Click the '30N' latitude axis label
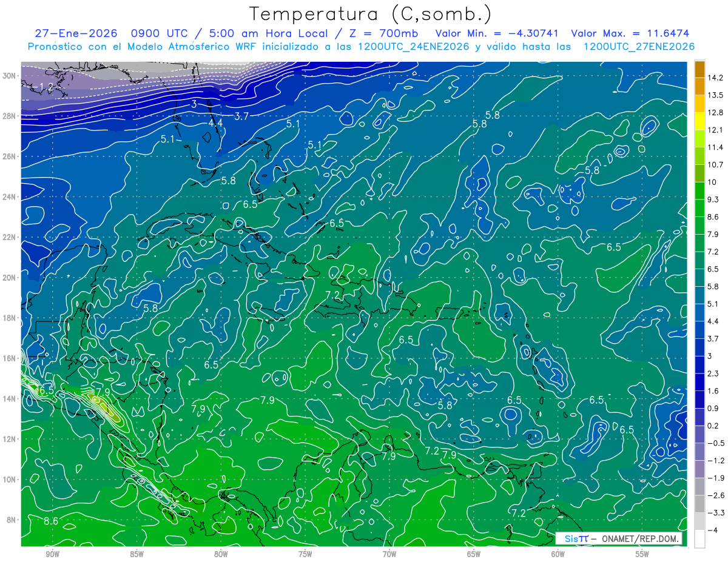This screenshot has height=562, width=728. click(x=10, y=76)
